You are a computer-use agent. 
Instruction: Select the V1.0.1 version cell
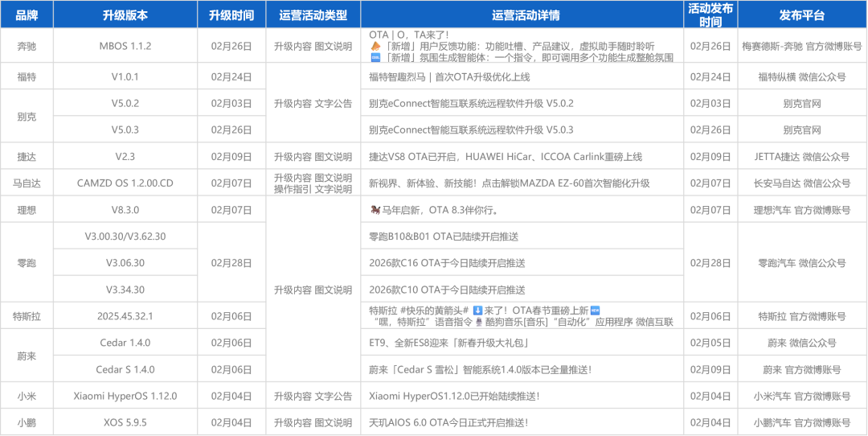click(125, 76)
